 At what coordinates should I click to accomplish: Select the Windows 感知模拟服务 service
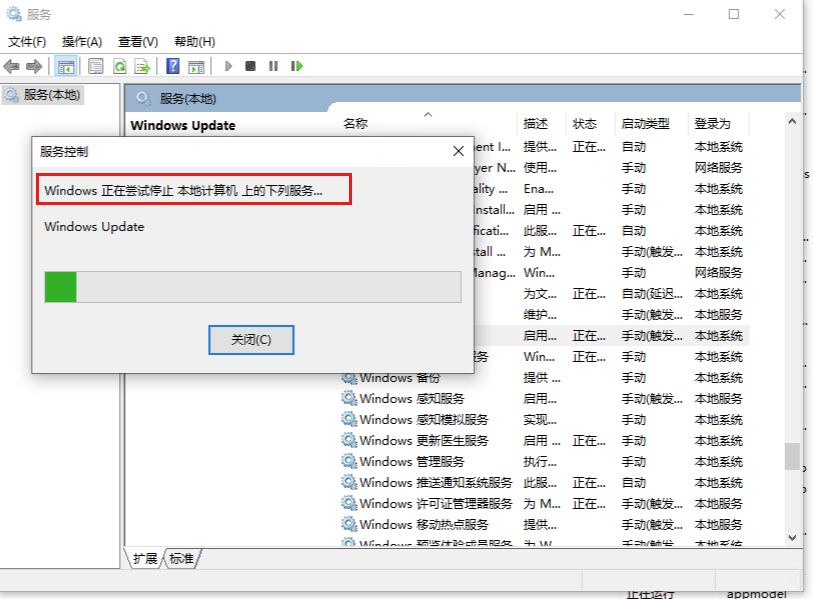415,420
